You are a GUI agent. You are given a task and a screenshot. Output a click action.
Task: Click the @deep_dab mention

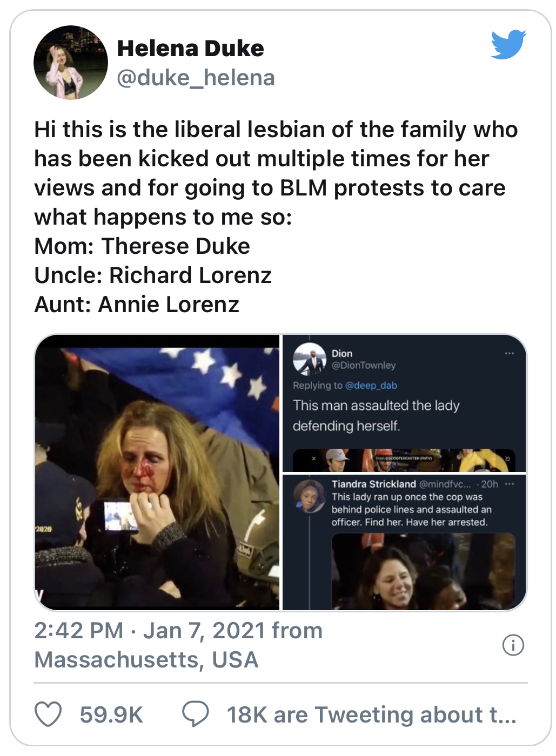point(371,386)
